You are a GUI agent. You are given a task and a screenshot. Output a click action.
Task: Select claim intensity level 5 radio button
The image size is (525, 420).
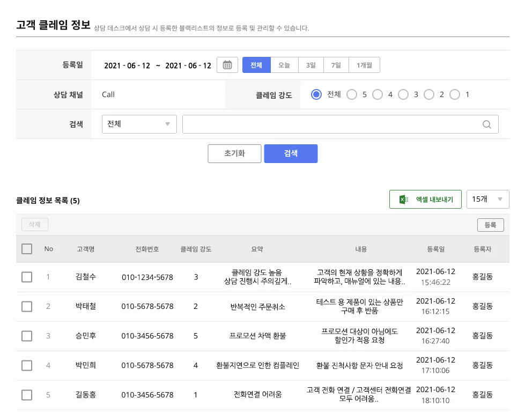click(x=351, y=94)
